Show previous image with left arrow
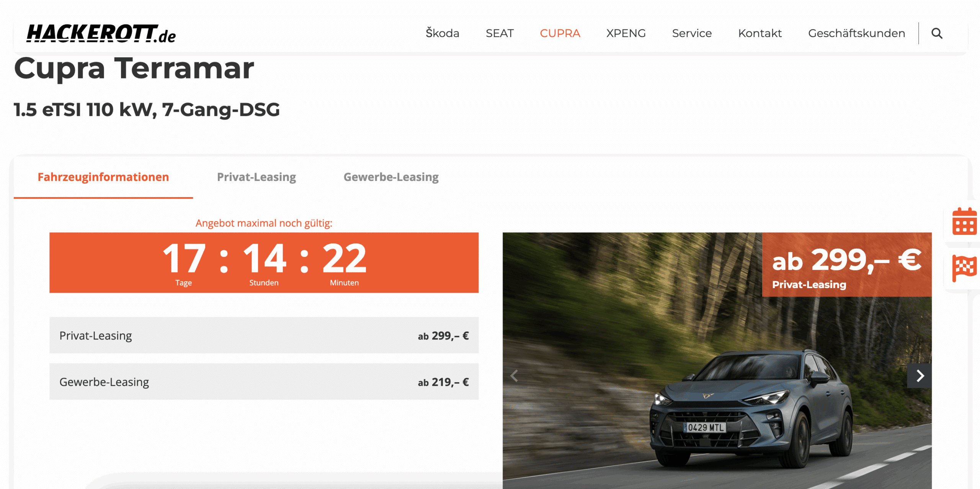 [514, 376]
